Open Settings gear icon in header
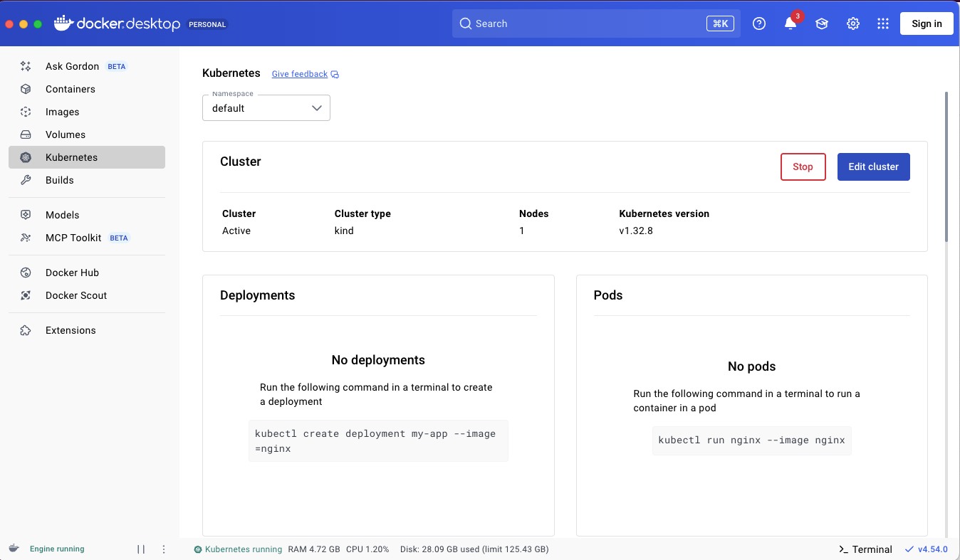 (x=853, y=23)
